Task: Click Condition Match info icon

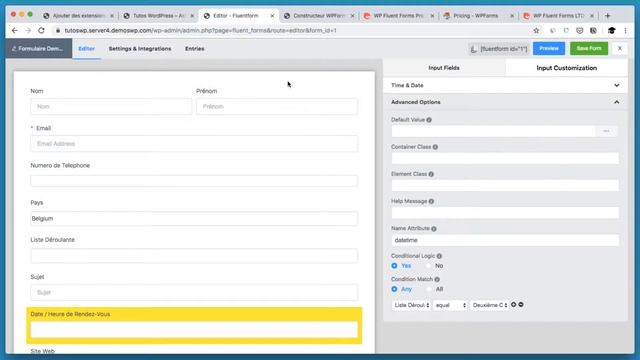Action: [437, 280]
